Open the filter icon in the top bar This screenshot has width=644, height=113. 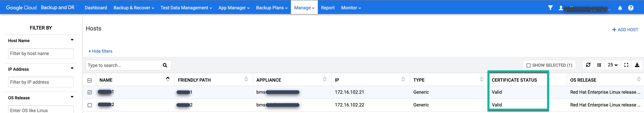point(550,7)
